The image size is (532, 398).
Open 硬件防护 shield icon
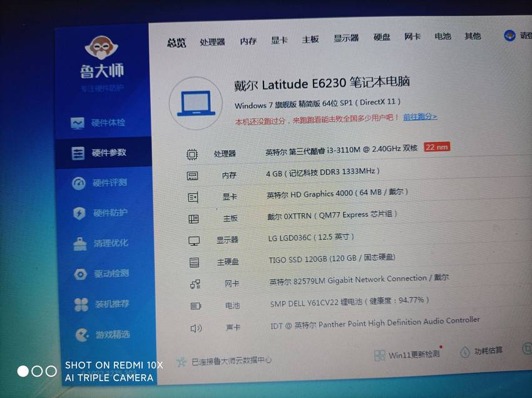tap(79, 213)
